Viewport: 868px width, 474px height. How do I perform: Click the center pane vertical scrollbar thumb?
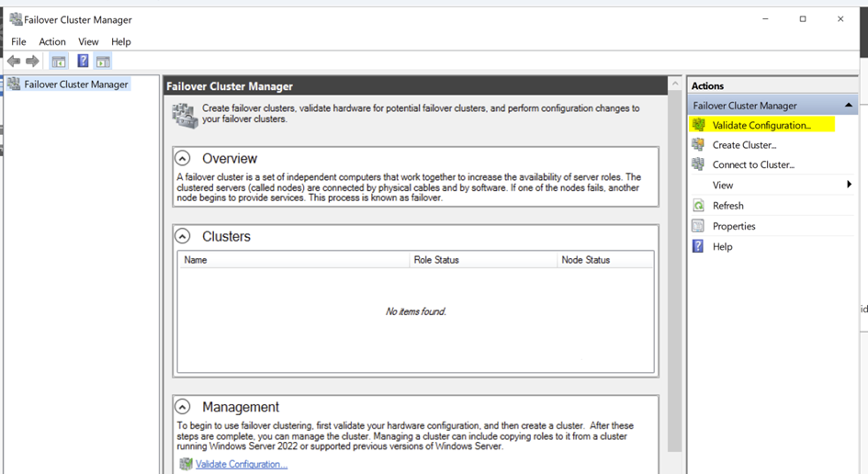click(674, 271)
